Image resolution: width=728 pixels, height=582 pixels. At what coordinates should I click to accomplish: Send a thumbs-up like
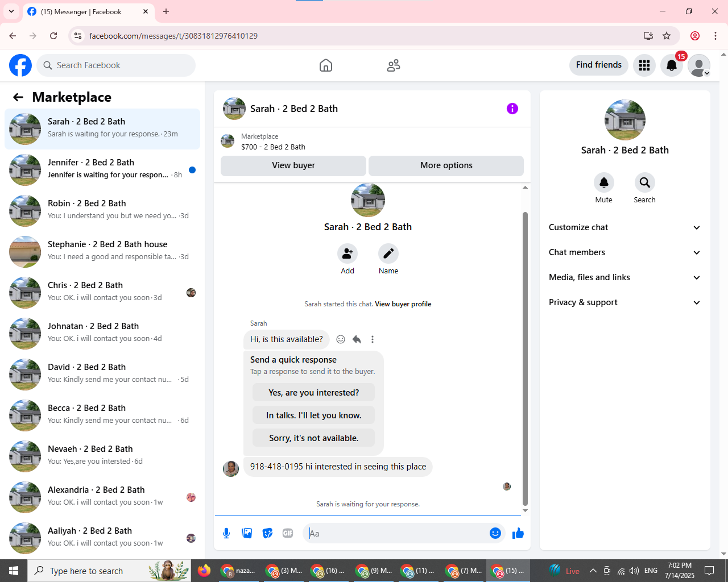tap(518, 533)
